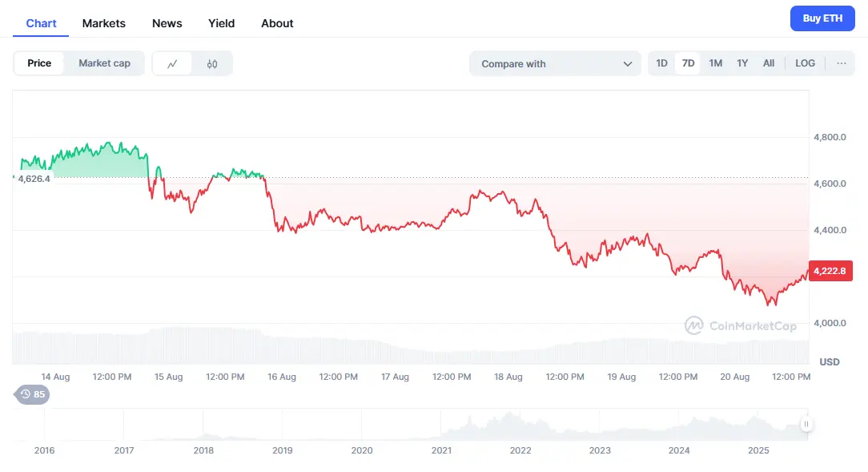This screenshot has height=472, width=868.
Task: Toggle the Market cap view
Action: 104,63
